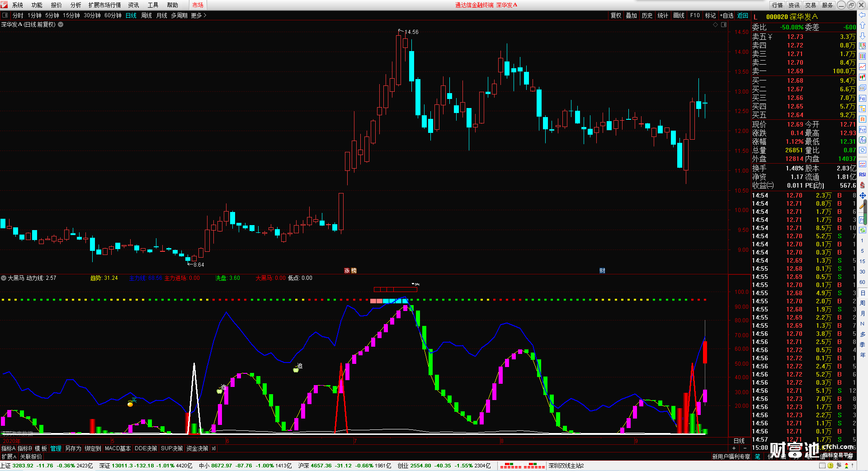Select the 1 minute period in right sidebar
This screenshot has width=868, height=471.
click(862, 240)
